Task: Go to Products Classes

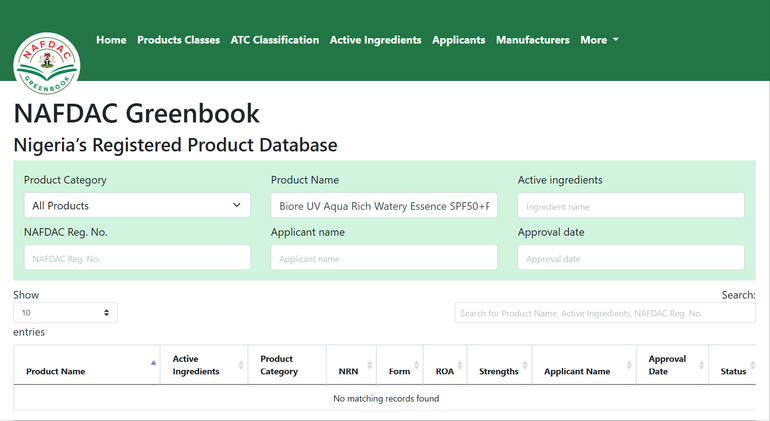Action: 178,40
